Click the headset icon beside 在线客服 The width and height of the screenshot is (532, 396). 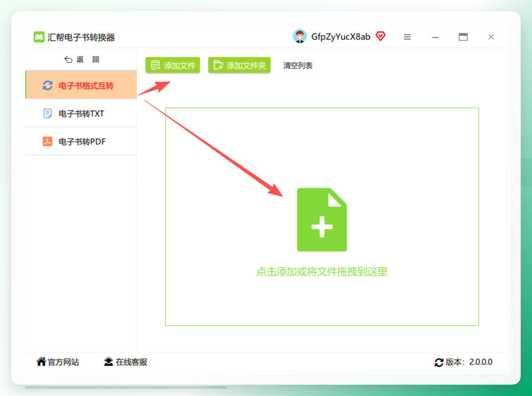108,361
